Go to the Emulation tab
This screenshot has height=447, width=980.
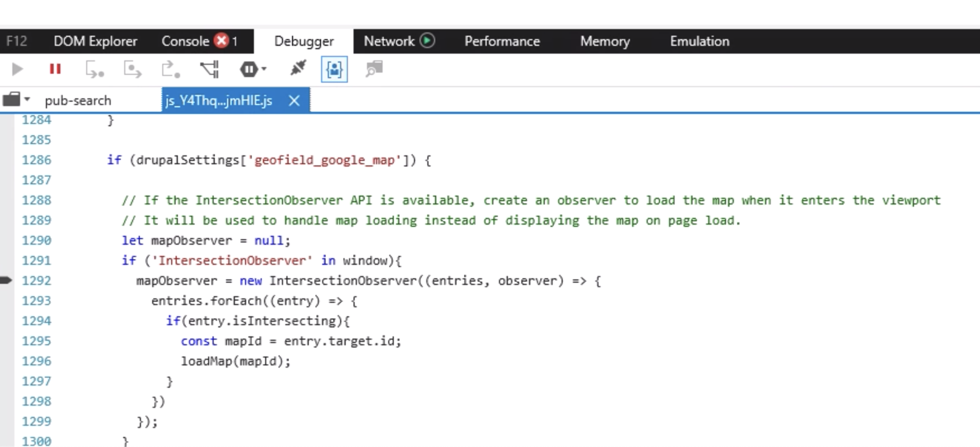699,41
